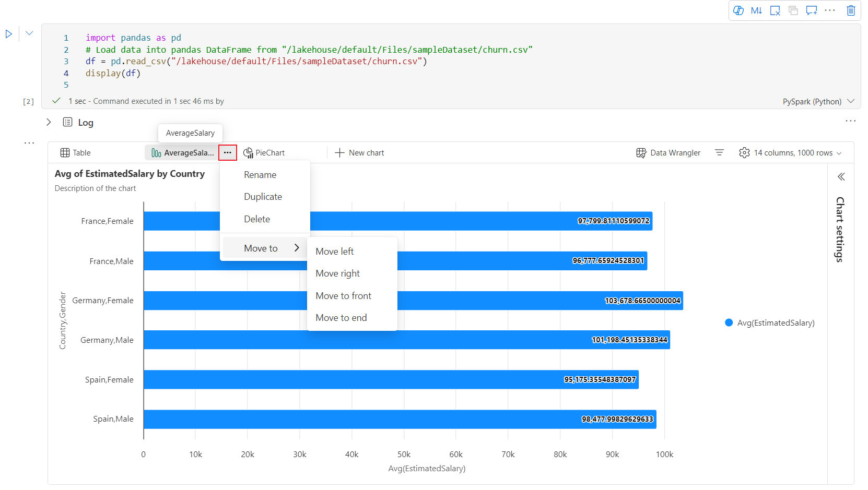Expand the Log section
868x490 pixels.
tap(49, 122)
